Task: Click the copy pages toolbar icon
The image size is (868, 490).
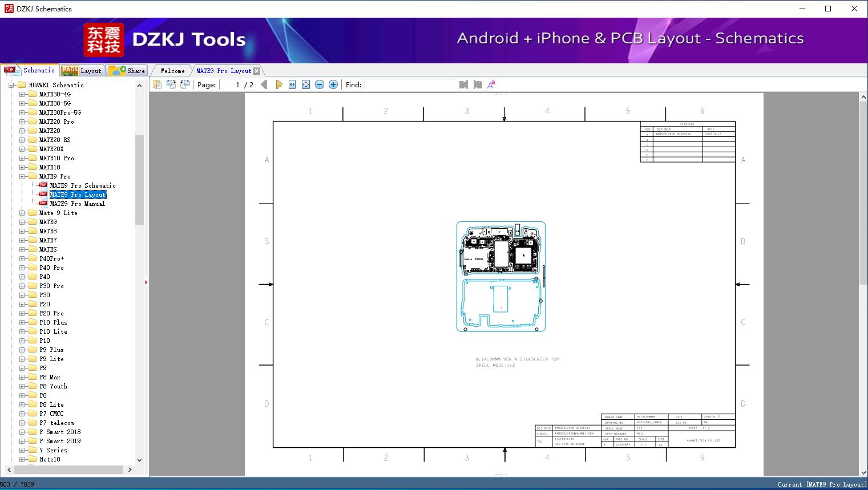Action: pyautogui.click(x=158, y=84)
